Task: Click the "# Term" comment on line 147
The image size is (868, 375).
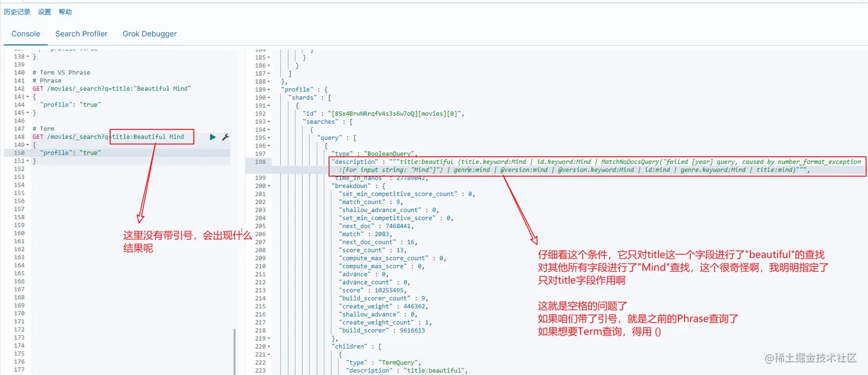Action: [x=43, y=129]
